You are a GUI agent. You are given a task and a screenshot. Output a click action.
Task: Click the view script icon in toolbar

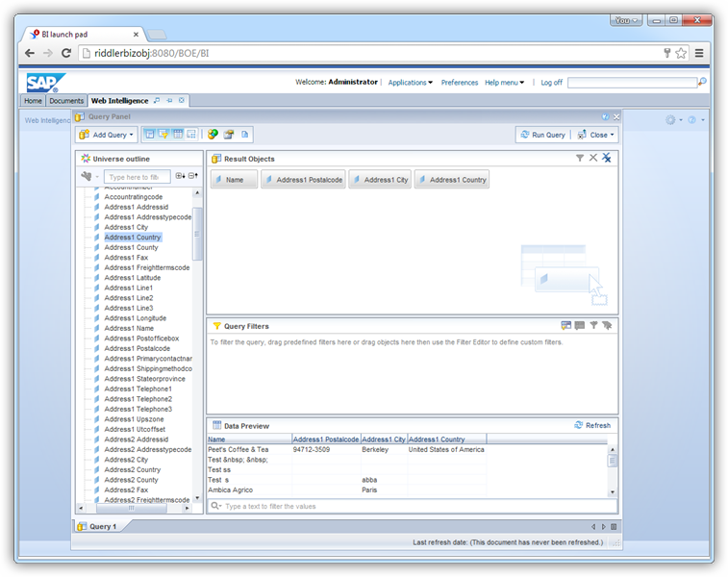coord(245,135)
